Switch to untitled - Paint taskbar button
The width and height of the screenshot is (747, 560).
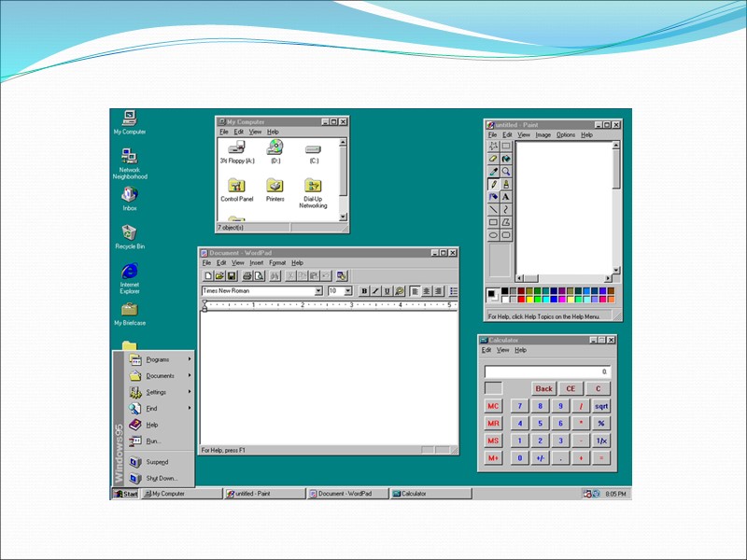tap(265, 494)
